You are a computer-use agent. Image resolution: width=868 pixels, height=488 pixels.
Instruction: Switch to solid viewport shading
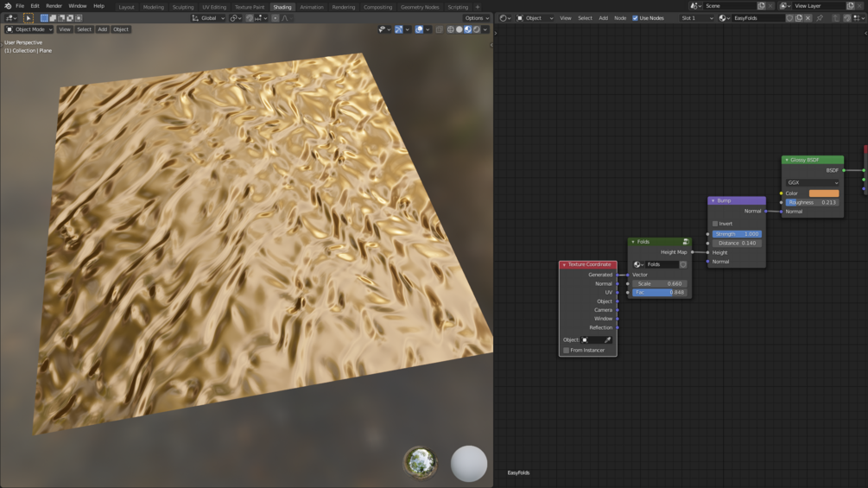(x=459, y=29)
